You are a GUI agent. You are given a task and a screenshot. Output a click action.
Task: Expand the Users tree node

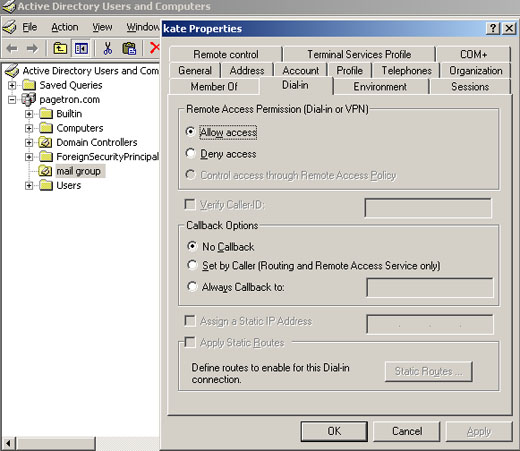click(29, 186)
